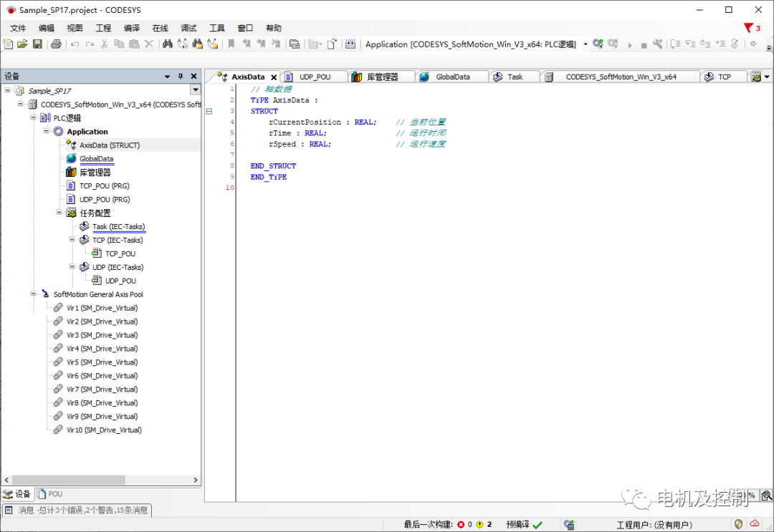Click the Save project toolbar icon
The height and width of the screenshot is (532, 774).
point(37,44)
